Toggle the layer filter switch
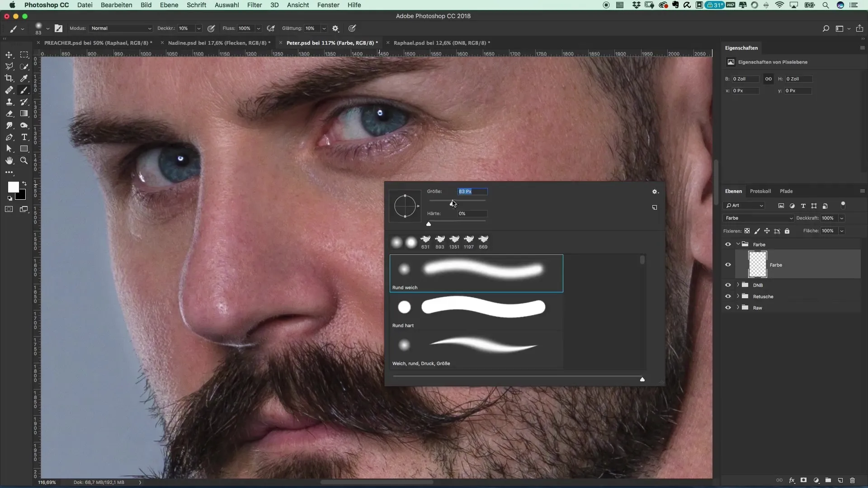868x488 pixels. click(x=843, y=205)
